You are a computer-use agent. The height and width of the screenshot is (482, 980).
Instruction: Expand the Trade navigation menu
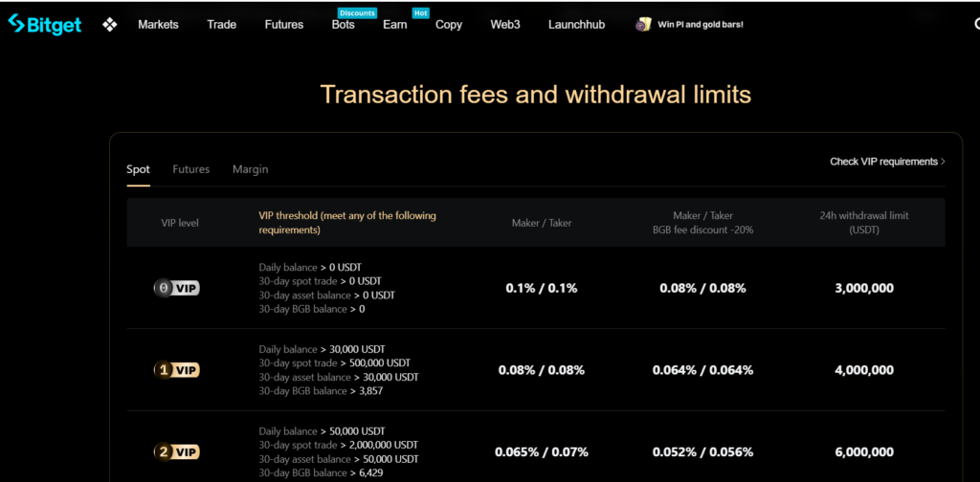tap(221, 25)
